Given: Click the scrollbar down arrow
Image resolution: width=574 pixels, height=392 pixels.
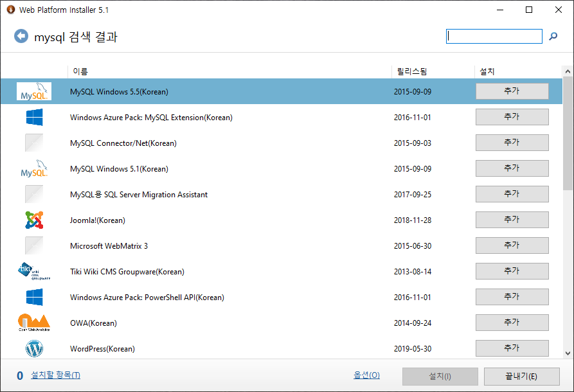Looking at the screenshot, I should (568, 353).
